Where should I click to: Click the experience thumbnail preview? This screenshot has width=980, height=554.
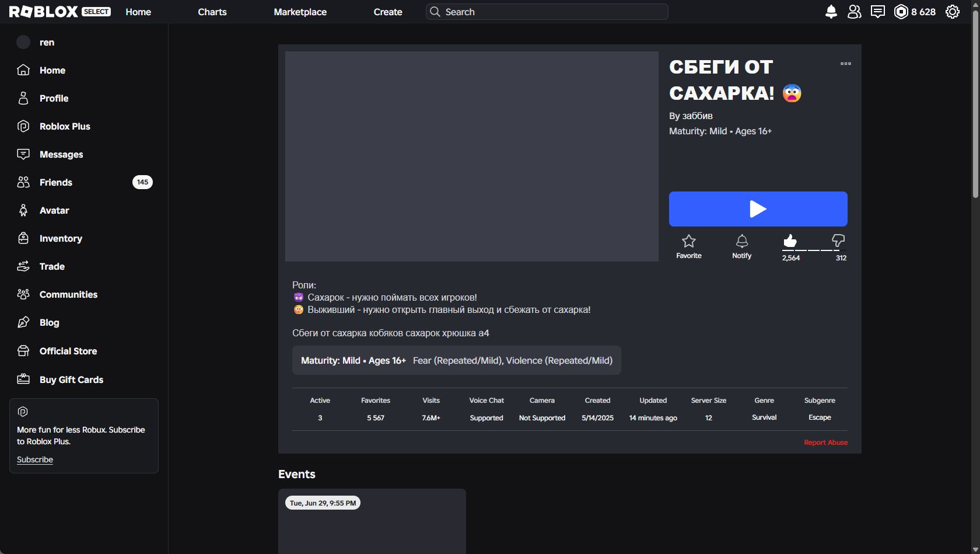(x=472, y=156)
